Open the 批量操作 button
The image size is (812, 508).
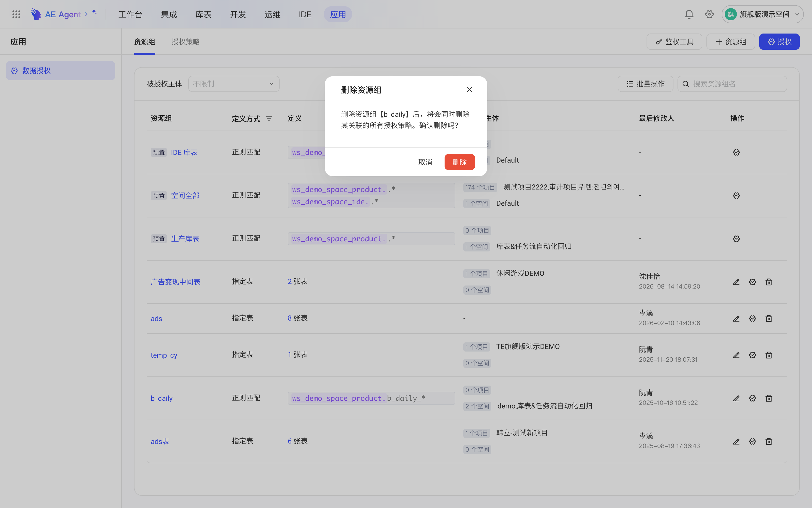(x=645, y=84)
